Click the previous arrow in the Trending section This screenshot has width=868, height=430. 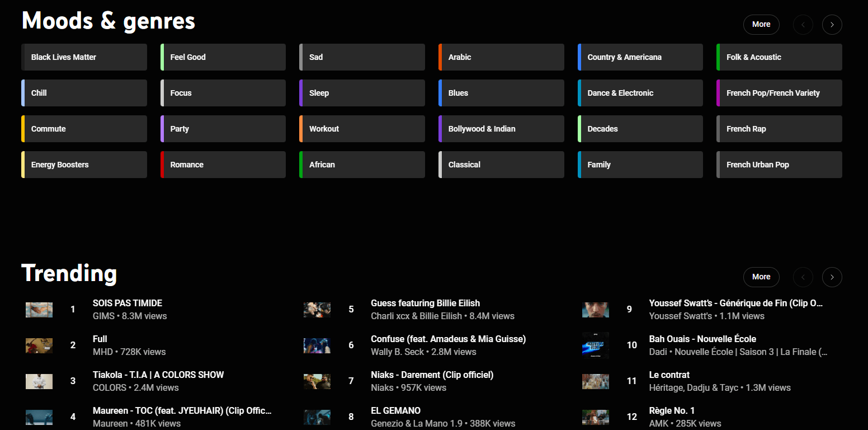(x=803, y=277)
